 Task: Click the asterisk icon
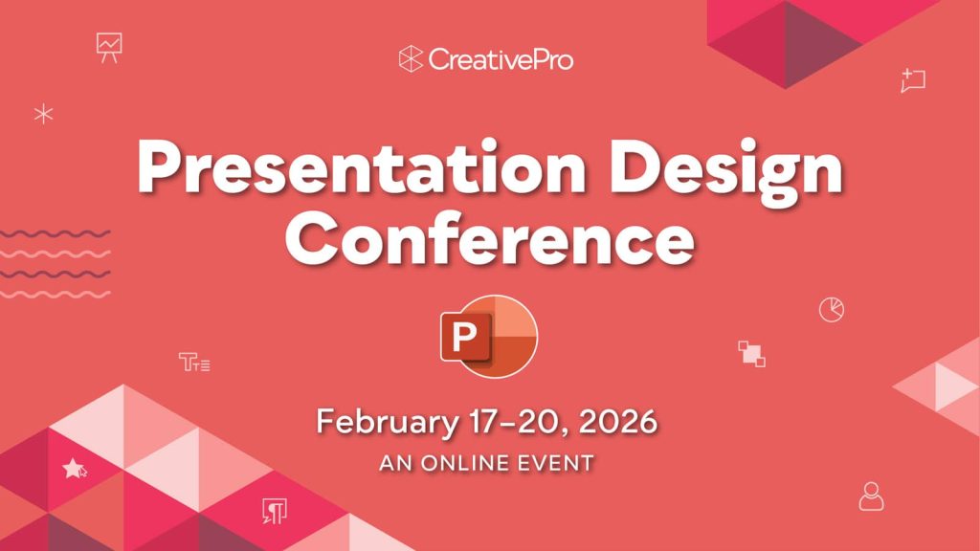pyautogui.click(x=43, y=114)
